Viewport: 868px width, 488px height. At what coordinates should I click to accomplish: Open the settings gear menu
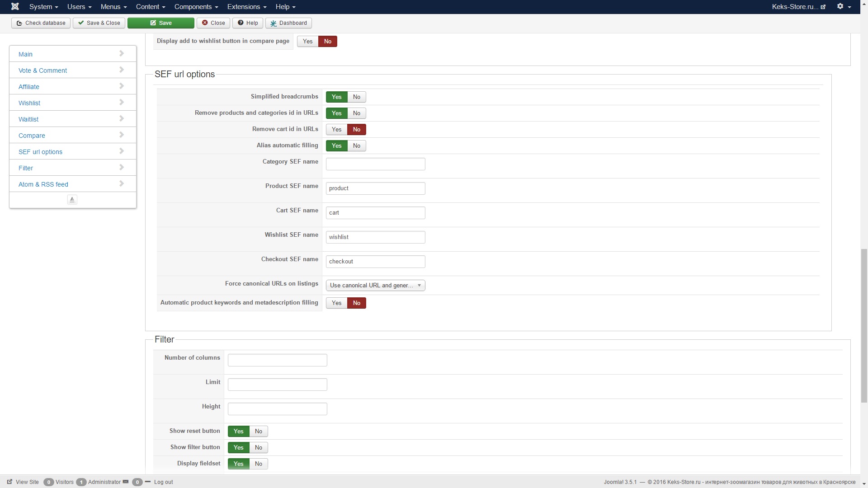(843, 7)
